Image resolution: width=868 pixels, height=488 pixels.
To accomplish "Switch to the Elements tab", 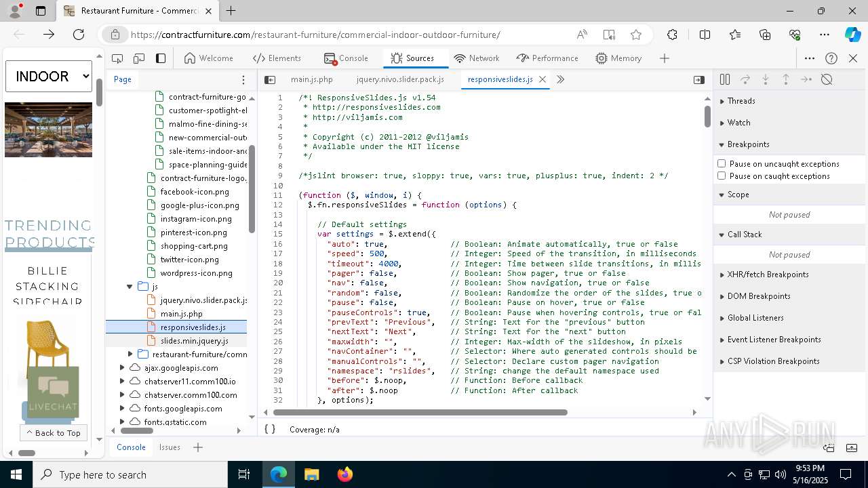I will tap(277, 58).
